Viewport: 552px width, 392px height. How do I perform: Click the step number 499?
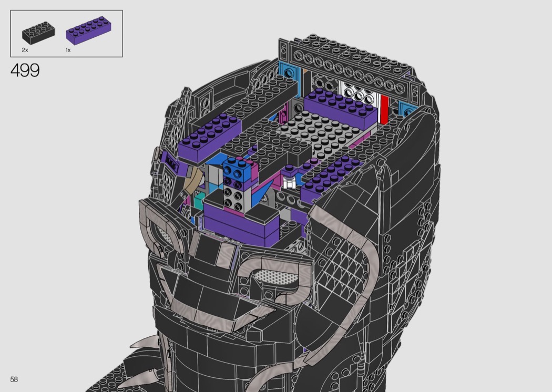25,70
